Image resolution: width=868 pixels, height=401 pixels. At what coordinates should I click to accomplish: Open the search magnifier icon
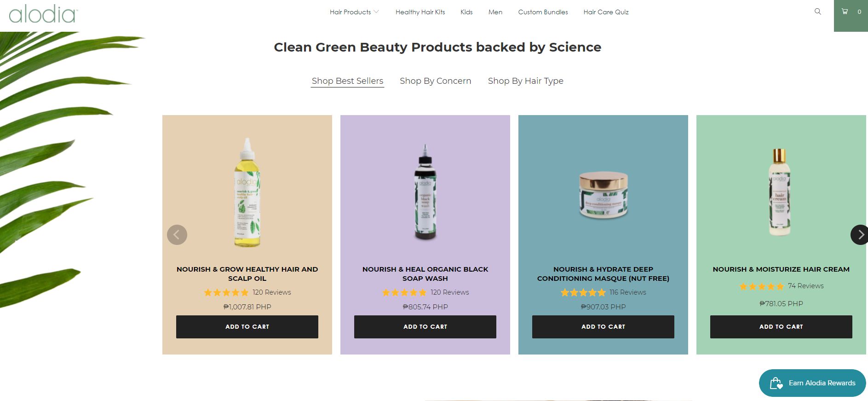pos(817,12)
